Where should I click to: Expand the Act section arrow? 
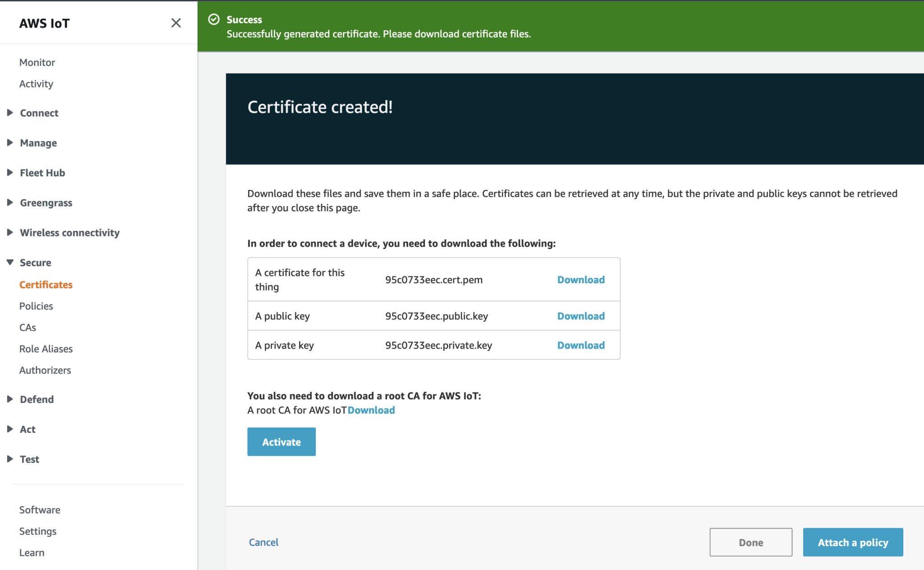point(10,429)
